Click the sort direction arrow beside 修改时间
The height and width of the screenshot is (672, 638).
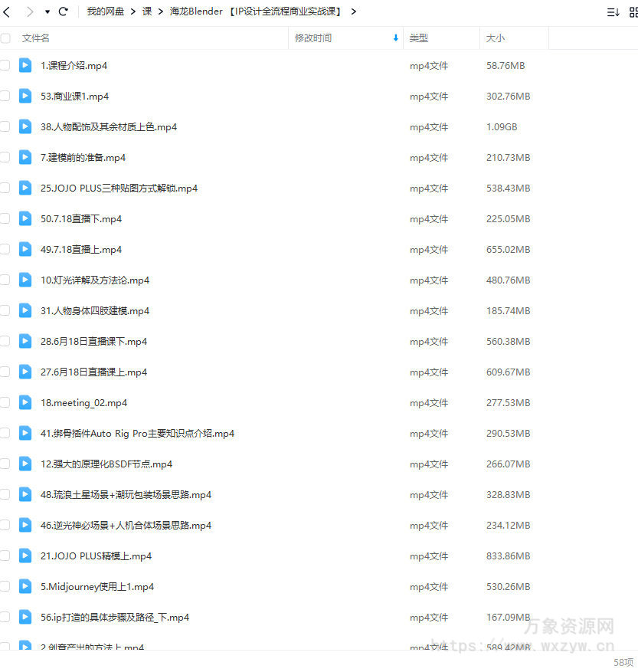[x=395, y=37]
